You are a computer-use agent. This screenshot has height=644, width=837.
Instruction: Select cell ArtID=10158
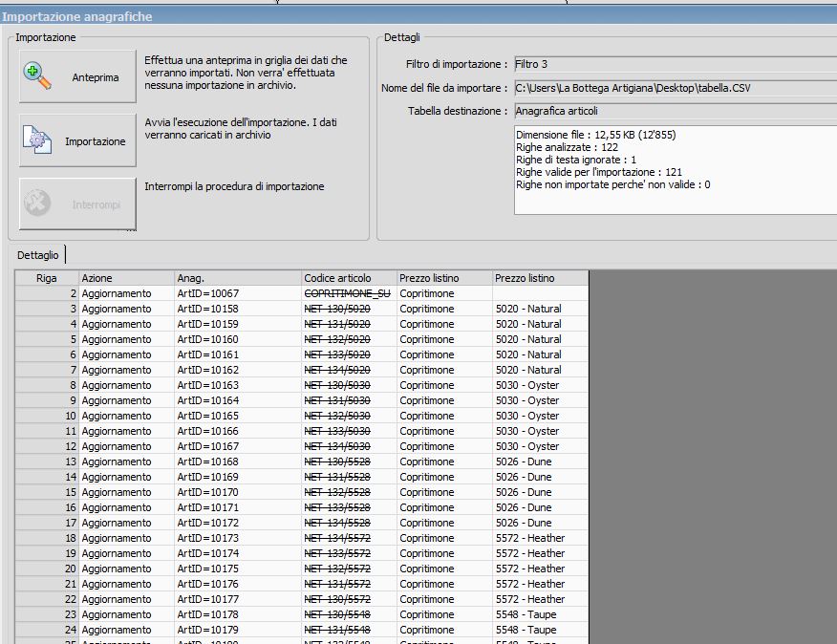click(x=238, y=309)
